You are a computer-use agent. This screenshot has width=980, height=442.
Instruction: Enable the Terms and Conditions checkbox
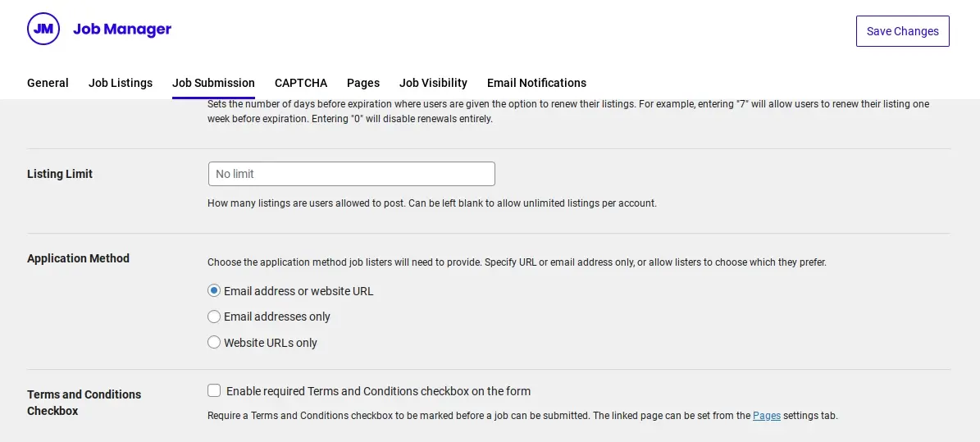[214, 390]
